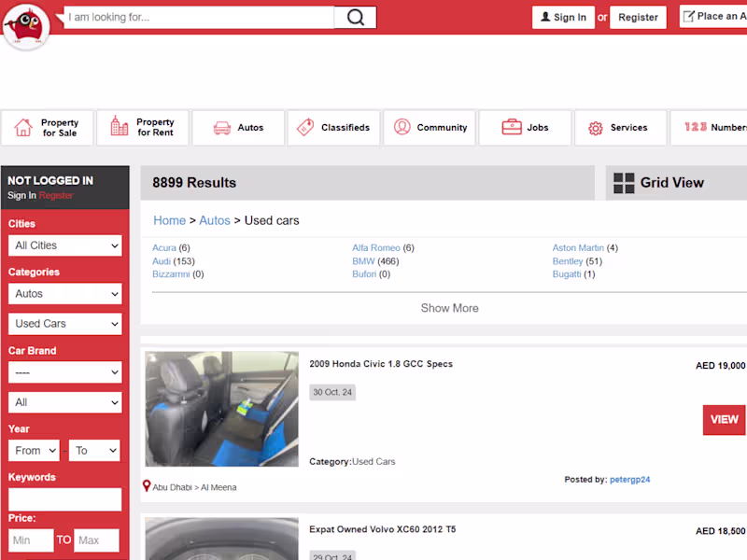Open the All model dropdown under Car Brand
This screenshot has width=747, height=560.
coord(65,402)
